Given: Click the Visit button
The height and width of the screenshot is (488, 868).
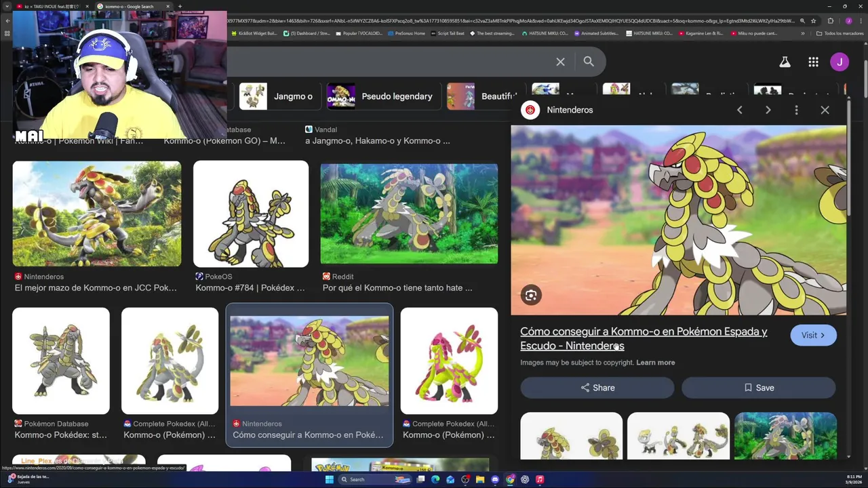Looking at the screenshot, I should point(813,335).
